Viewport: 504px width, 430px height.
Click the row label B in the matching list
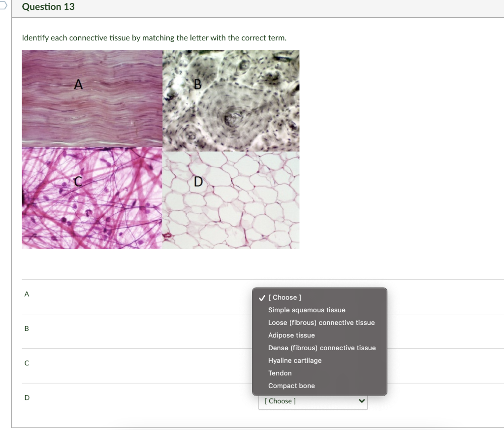(x=27, y=329)
